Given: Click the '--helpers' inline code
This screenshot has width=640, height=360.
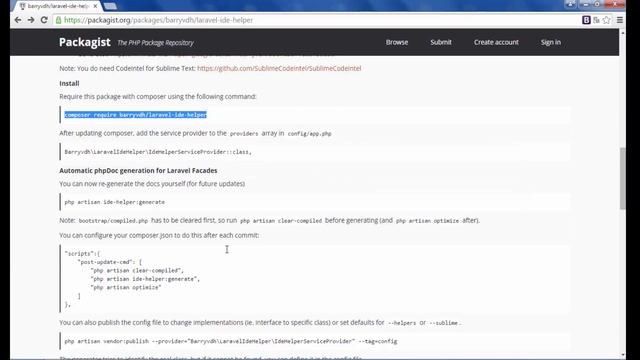Looking at the screenshot, I should tap(402, 323).
